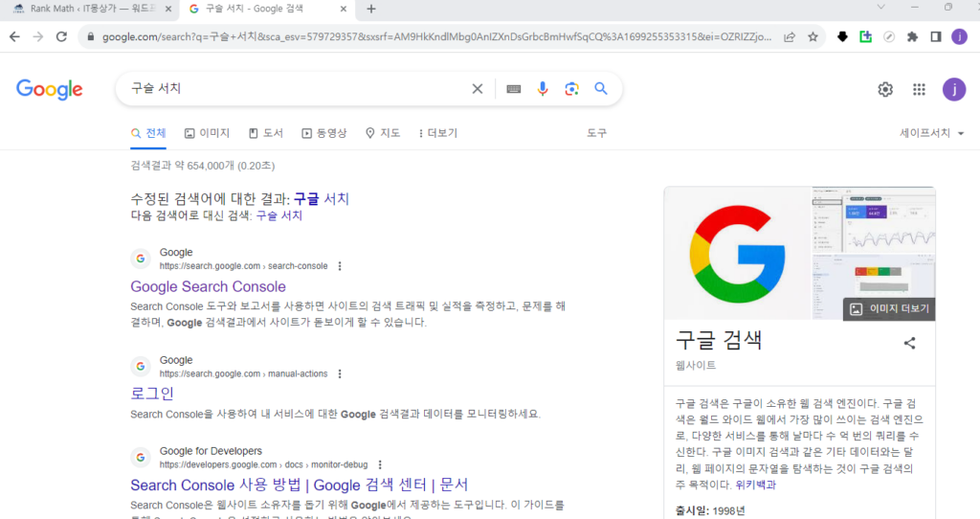Click the large Google G logo thumbnail

click(x=738, y=253)
